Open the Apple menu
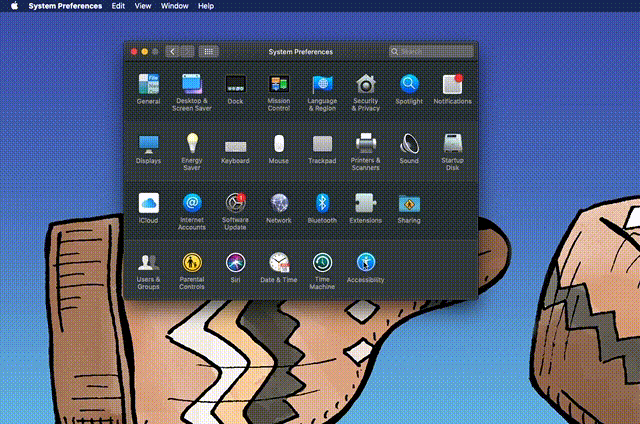Viewport: 640px width, 424px height. coord(14,6)
